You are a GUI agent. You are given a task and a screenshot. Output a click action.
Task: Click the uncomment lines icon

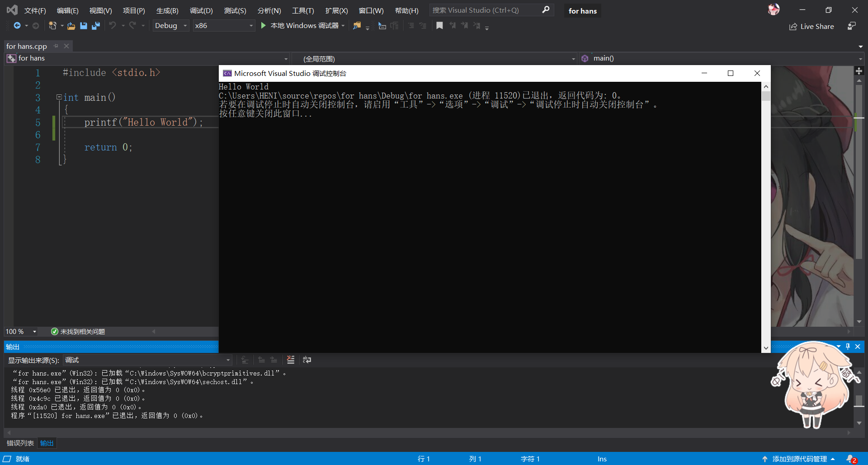(x=423, y=26)
